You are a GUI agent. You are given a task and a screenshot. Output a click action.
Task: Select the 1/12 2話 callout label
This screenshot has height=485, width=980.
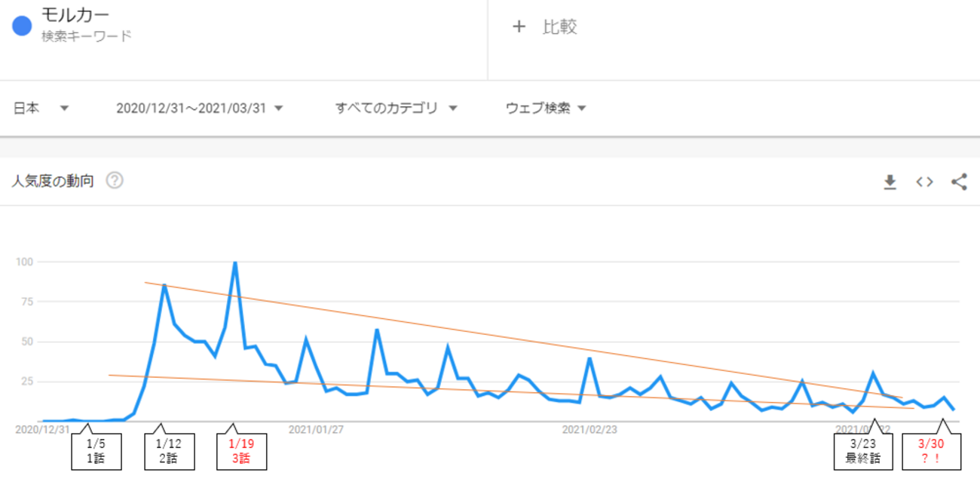click(170, 451)
